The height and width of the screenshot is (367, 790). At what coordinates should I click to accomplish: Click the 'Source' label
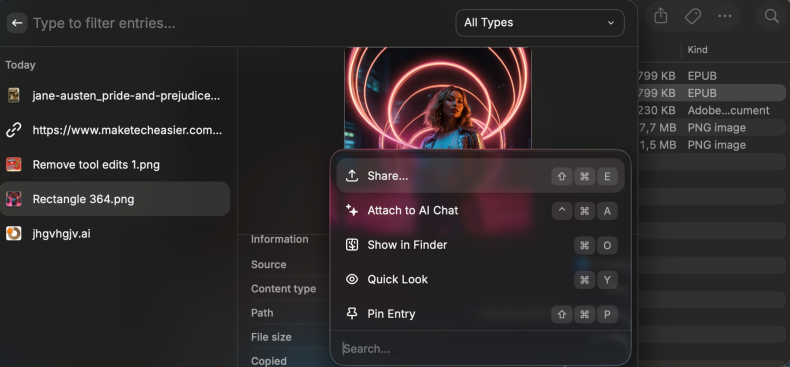[x=269, y=265]
